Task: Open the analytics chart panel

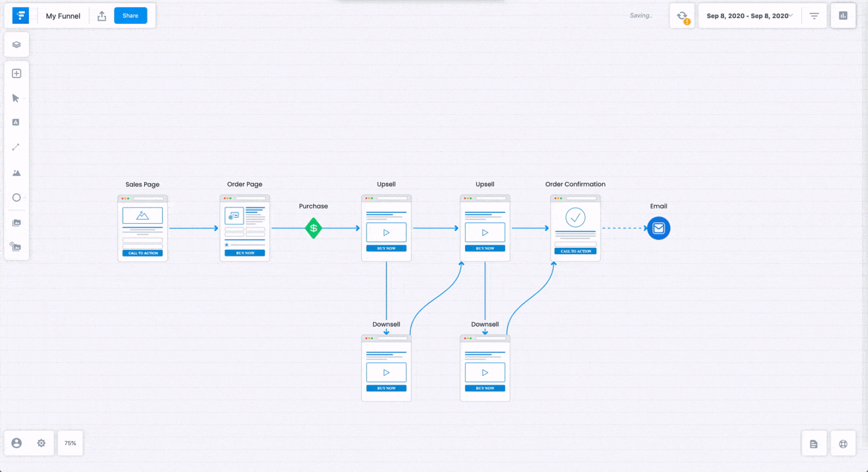Action: 843,15
